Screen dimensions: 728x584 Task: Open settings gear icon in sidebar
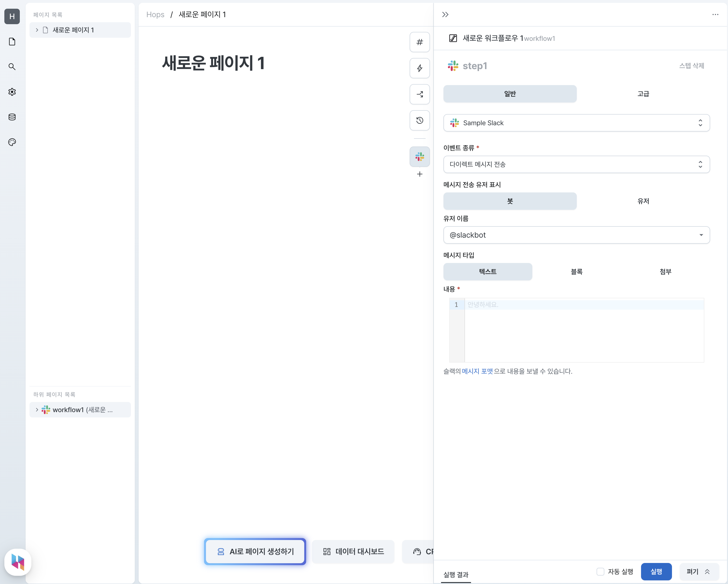pyautogui.click(x=12, y=92)
